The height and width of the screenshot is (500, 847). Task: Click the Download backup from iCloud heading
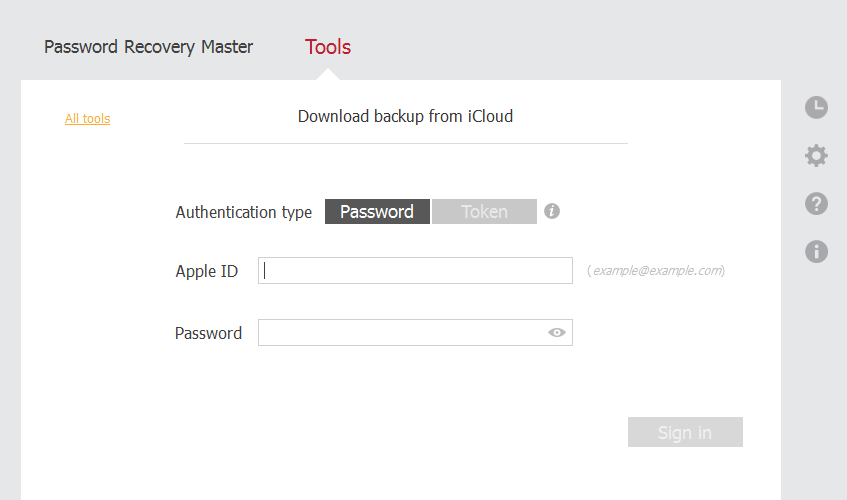pos(405,116)
